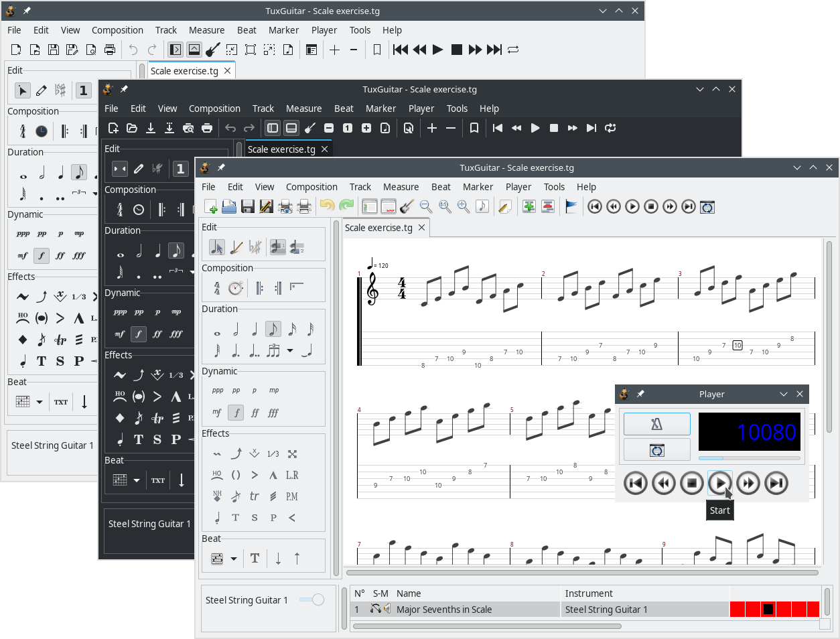Select 'mp' dynamic in front Dynamic panel
The image size is (840, 639).
click(x=273, y=390)
